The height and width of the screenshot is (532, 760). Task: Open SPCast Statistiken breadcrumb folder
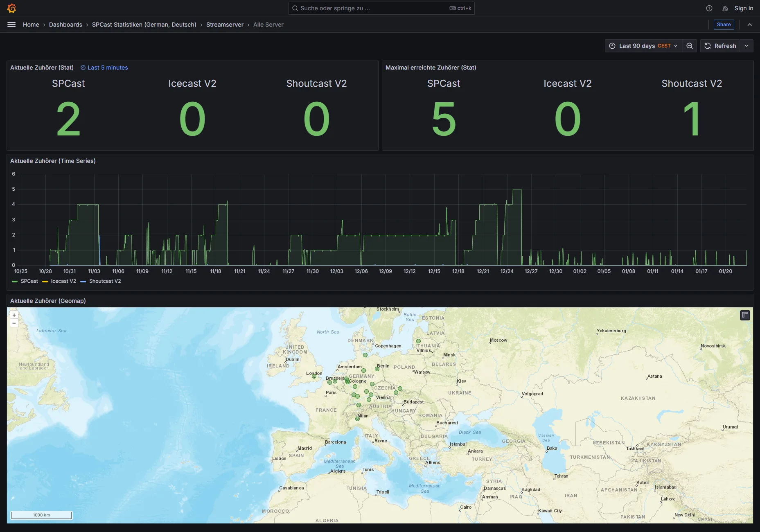[x=144, y=25]
